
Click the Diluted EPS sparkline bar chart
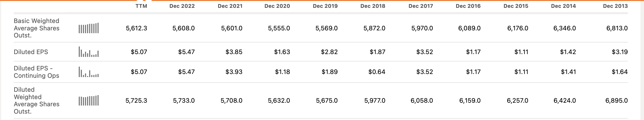point(88,52)
